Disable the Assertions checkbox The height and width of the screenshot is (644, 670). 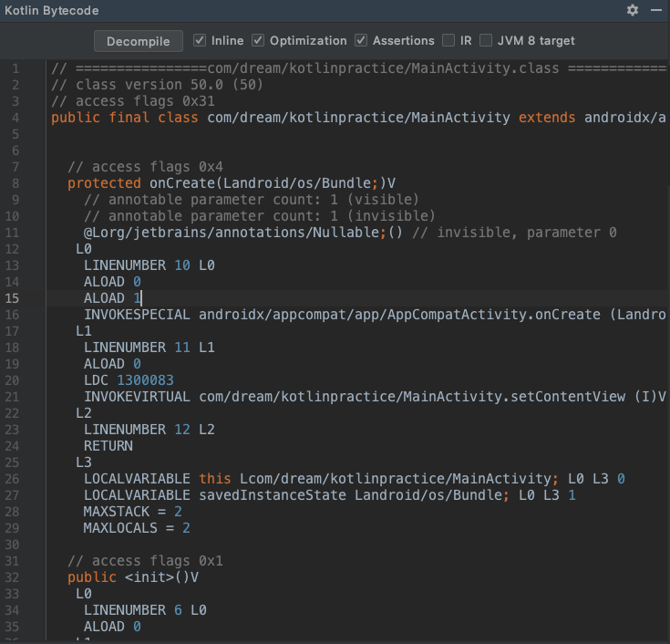tap(361, 40)
